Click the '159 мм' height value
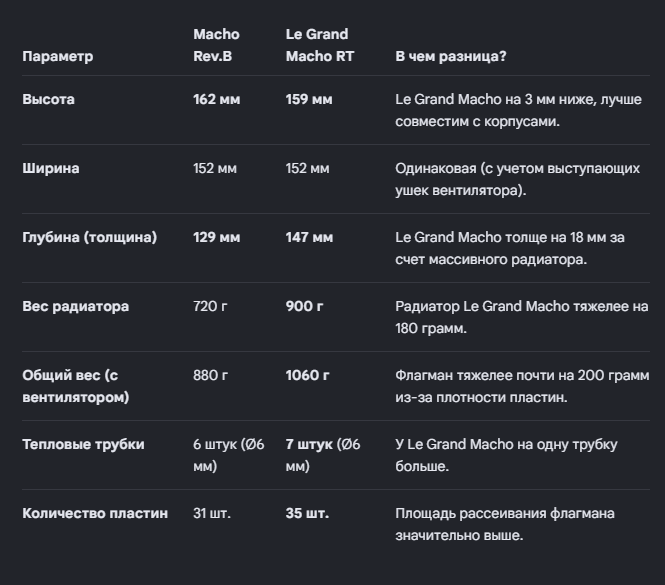This screenshot has height=585, width=665. click(x=309, y=99)
